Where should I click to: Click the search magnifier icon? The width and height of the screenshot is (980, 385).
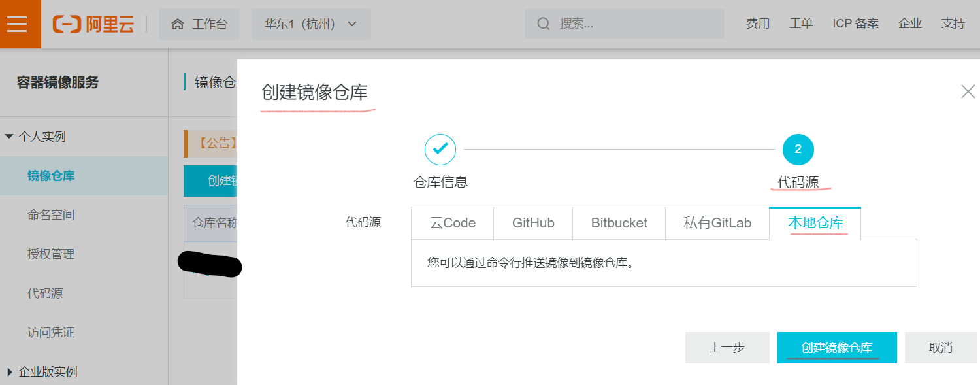click(x=543, y=24)
